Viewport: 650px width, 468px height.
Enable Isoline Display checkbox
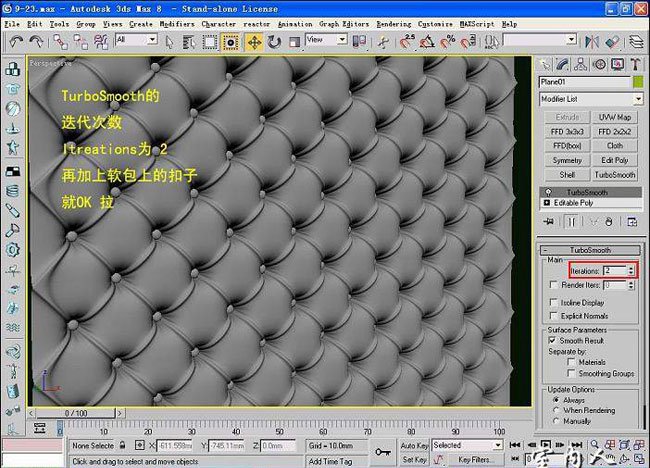point(553,302)
